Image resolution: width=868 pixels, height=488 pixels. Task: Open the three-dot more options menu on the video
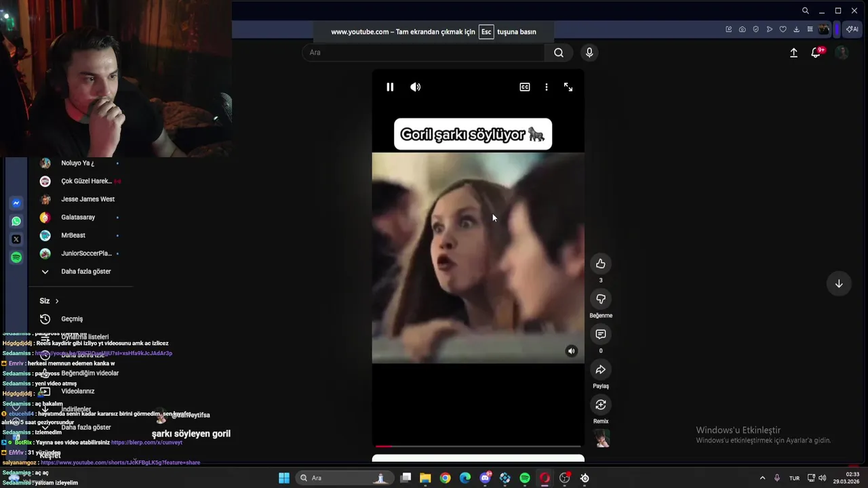(x=547, y=87)
